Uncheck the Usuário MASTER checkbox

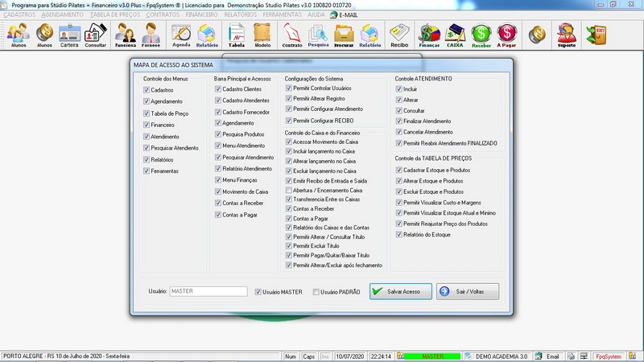tap(258, 292)
